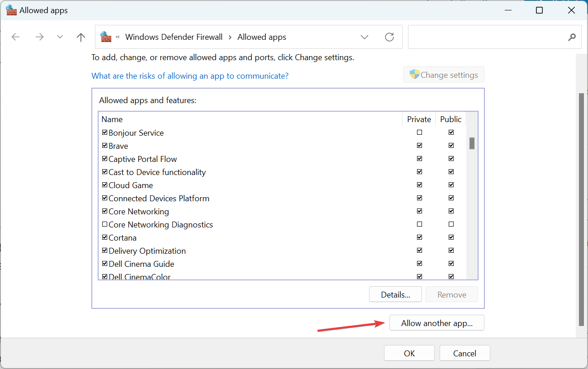Toggle Private for Core Networking
The height and width of the screenshot is (369, 588).
pyautogui.click(x=419, y=211)
